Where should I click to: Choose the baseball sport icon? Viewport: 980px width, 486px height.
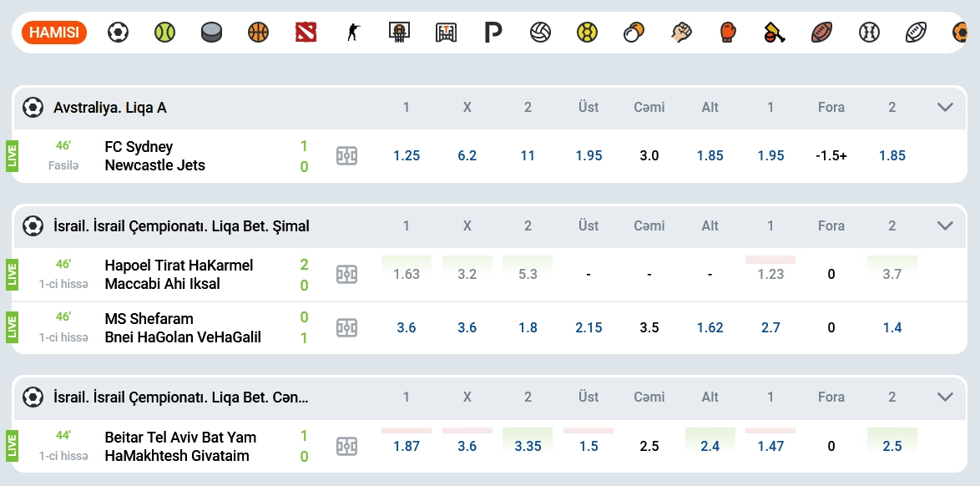[x=869, y=33]
